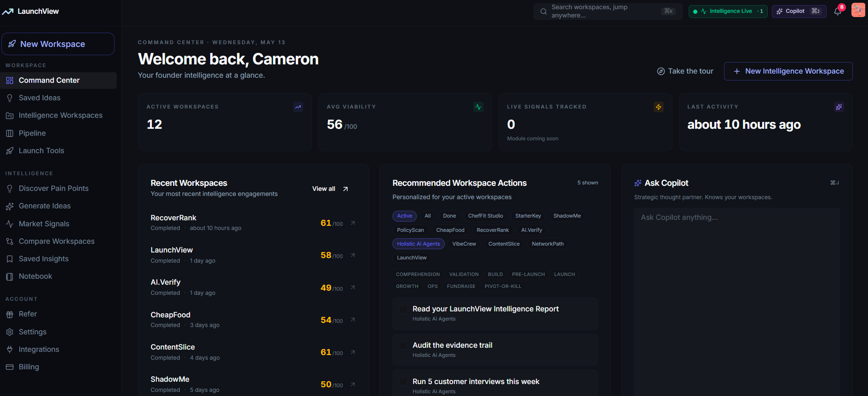Click the Compare Workspaces icon

tap(10, 241)
